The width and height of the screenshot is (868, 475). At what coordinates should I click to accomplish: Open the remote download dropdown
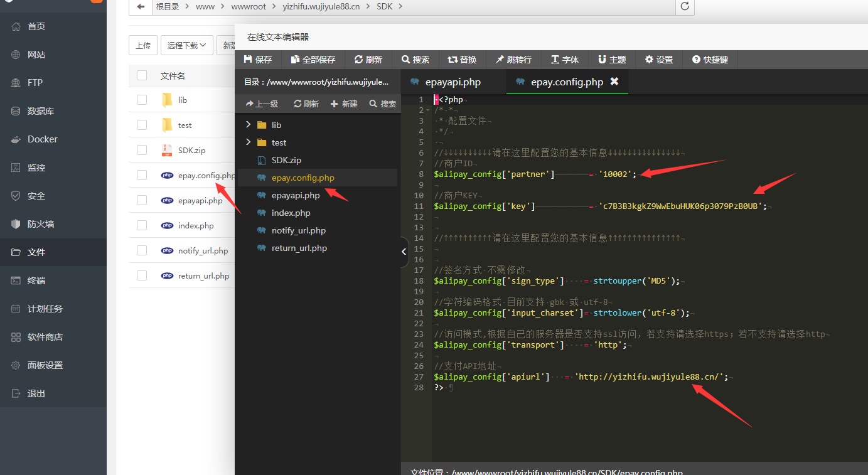(186, 45)
